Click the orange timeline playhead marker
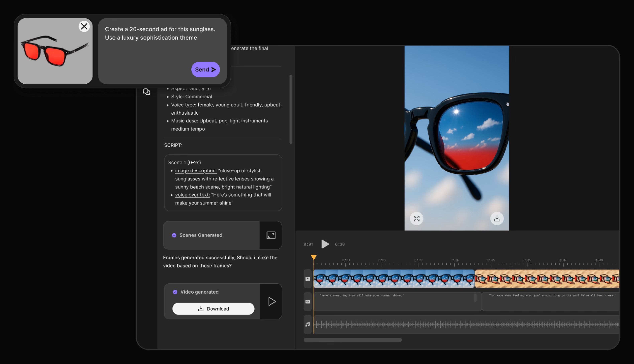Image resolution: width=634 pixels, height=364 pixels. (x=313, y=257)
